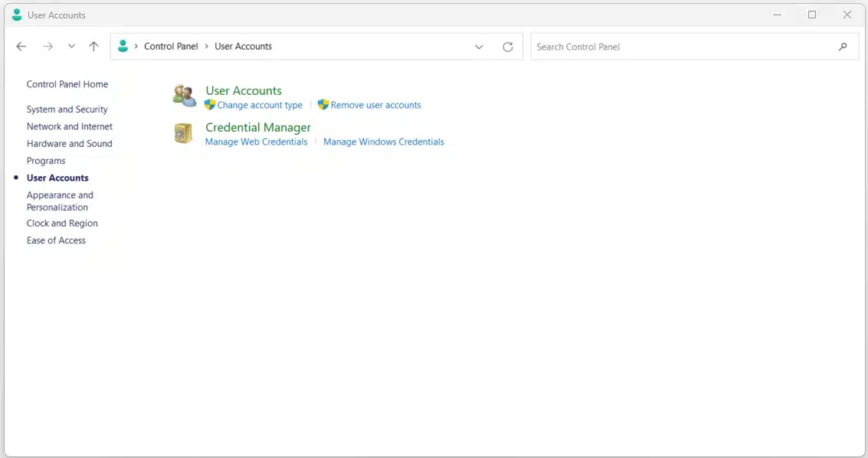Go to Control Panel Home

67,84
